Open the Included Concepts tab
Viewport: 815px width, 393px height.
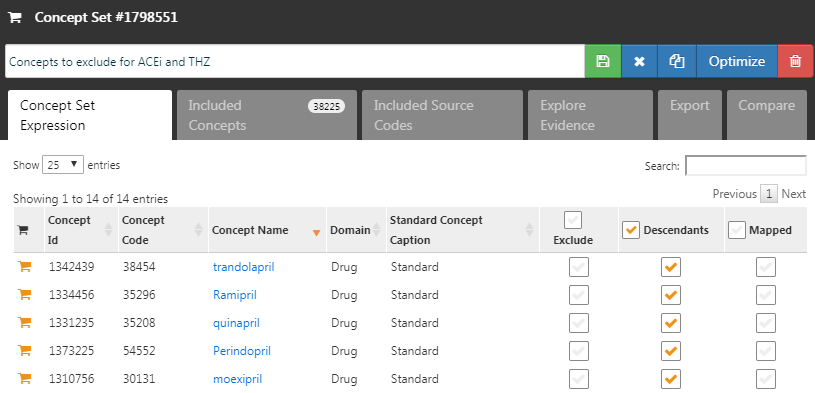click(267, 115)
